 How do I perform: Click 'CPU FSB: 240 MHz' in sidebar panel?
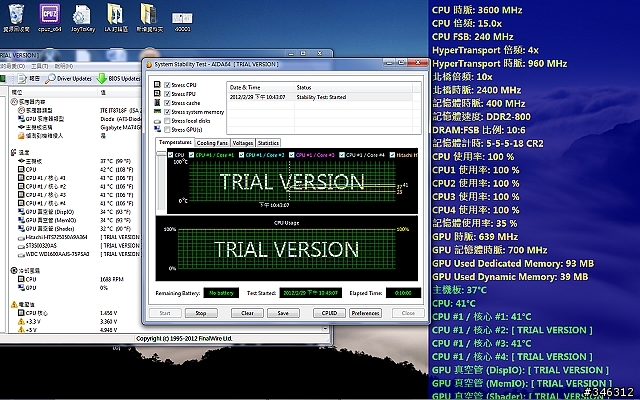click(x=473, y=37)
